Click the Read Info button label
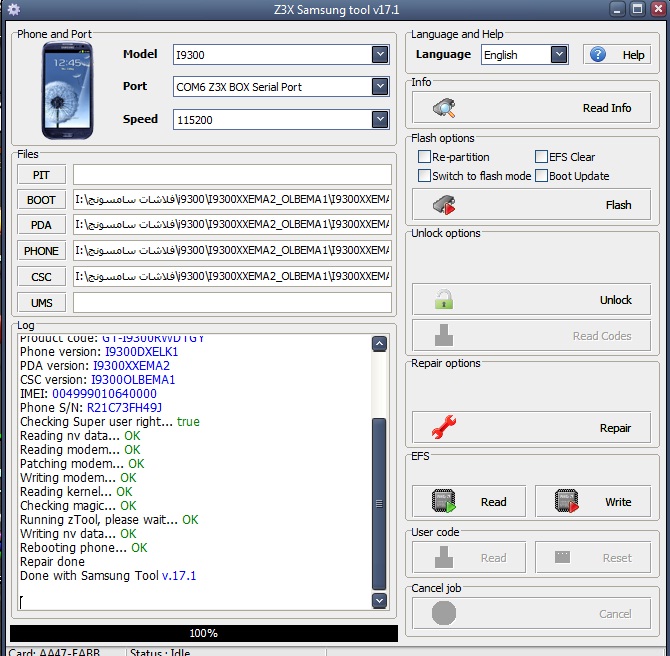 (607, 108)
